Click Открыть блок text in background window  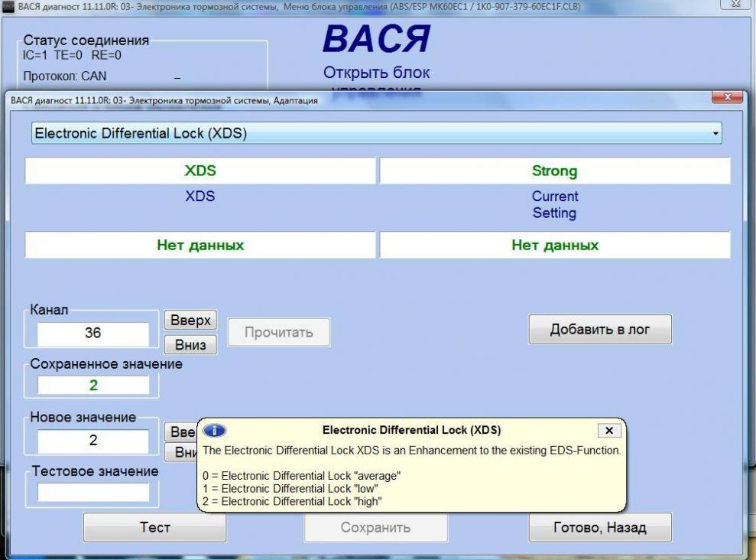point(377,73)
